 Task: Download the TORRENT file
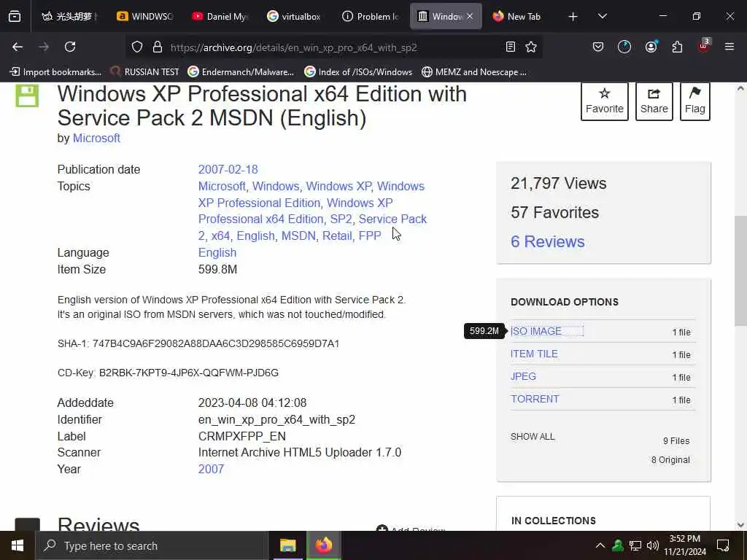(x=535, y=399)
